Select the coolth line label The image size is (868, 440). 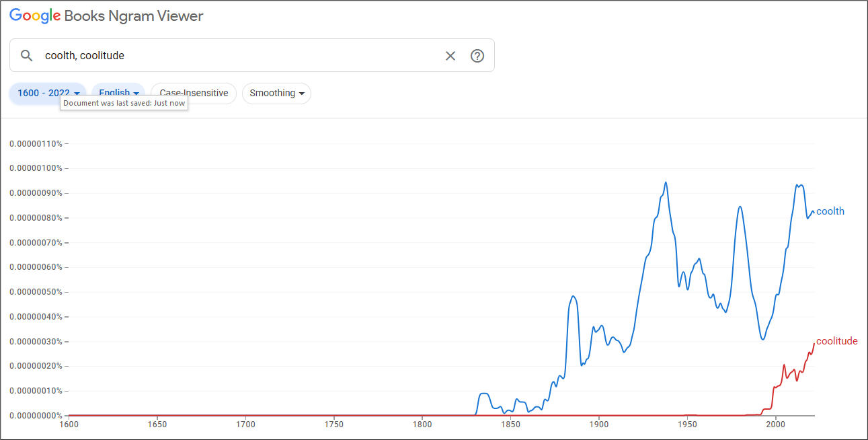[x=830, y=211]
